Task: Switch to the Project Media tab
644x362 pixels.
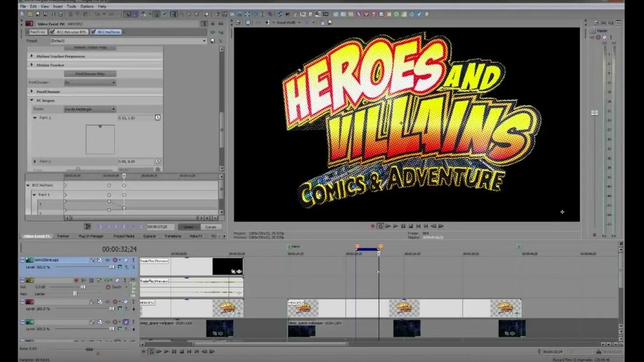Action: (124, 236)
